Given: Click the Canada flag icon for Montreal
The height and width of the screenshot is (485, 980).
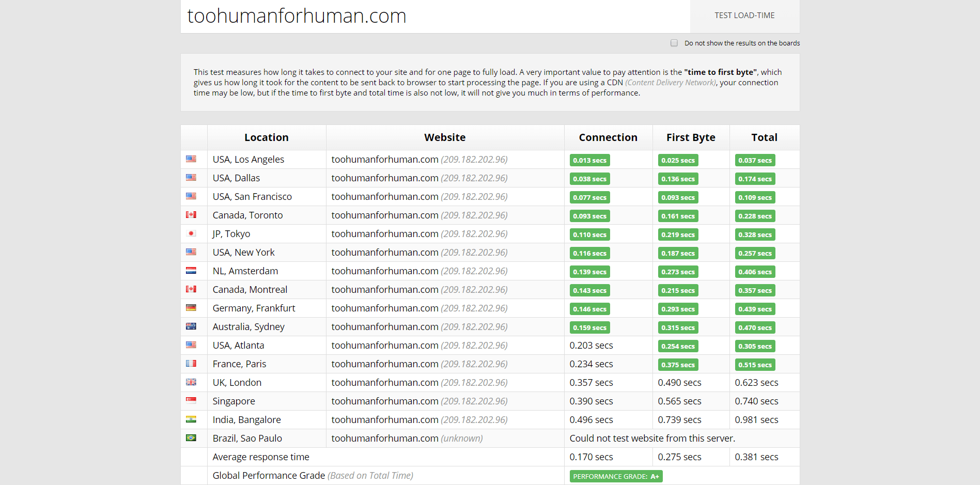Looking at the screenshot, I should pos(191,289).
